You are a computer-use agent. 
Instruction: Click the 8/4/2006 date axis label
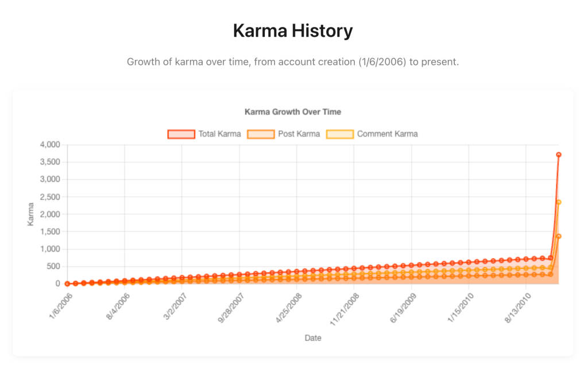point(119,308)
